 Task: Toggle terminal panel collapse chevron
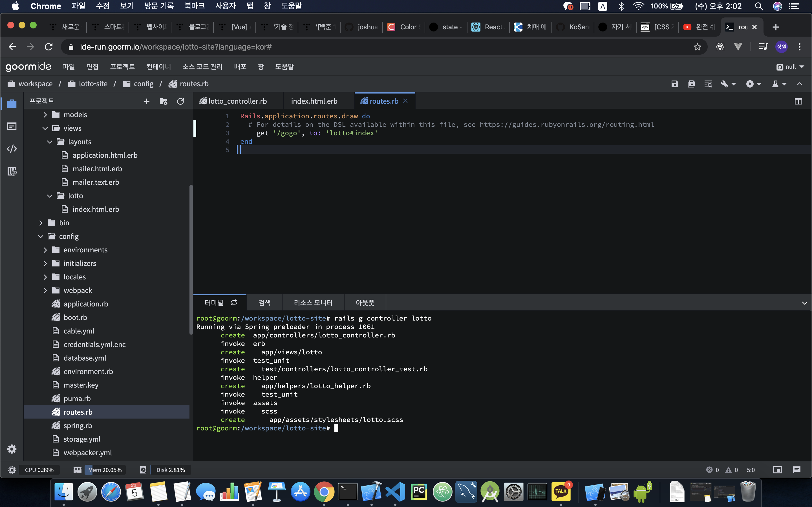point(804,303)
